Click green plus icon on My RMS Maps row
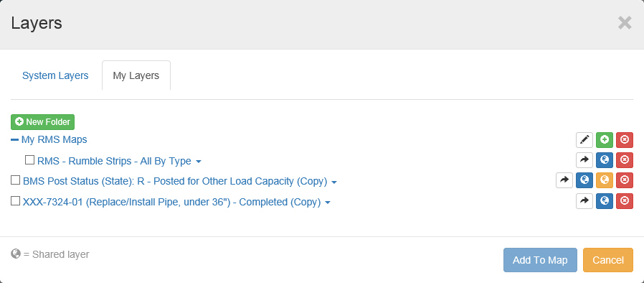 604,140
